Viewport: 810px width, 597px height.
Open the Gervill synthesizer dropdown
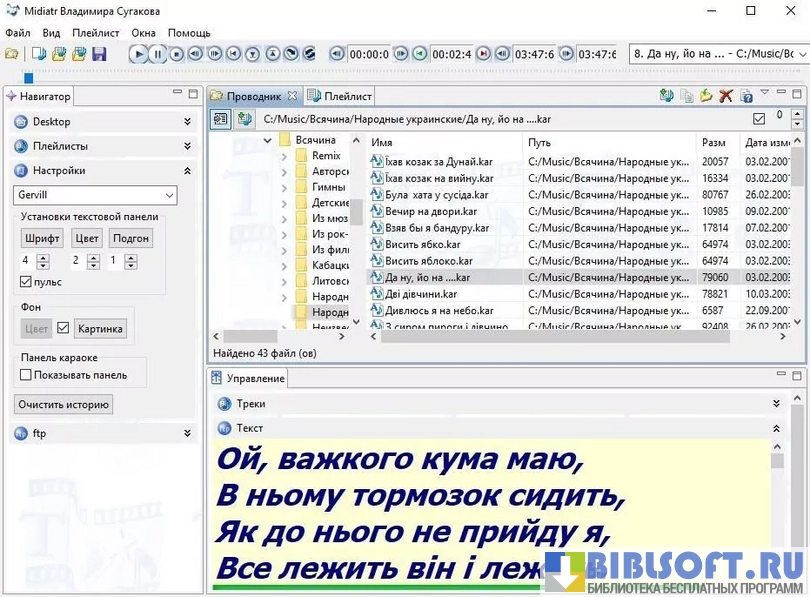95,195
